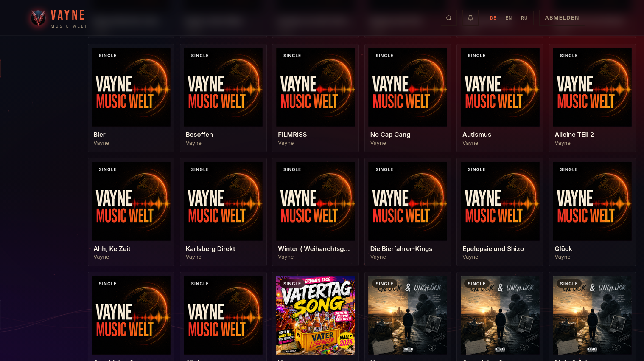Click the title "Die Bierfahrer-Kings"
Image resolution: width=644 pixels, height=361 pixels.
(401, 249)
